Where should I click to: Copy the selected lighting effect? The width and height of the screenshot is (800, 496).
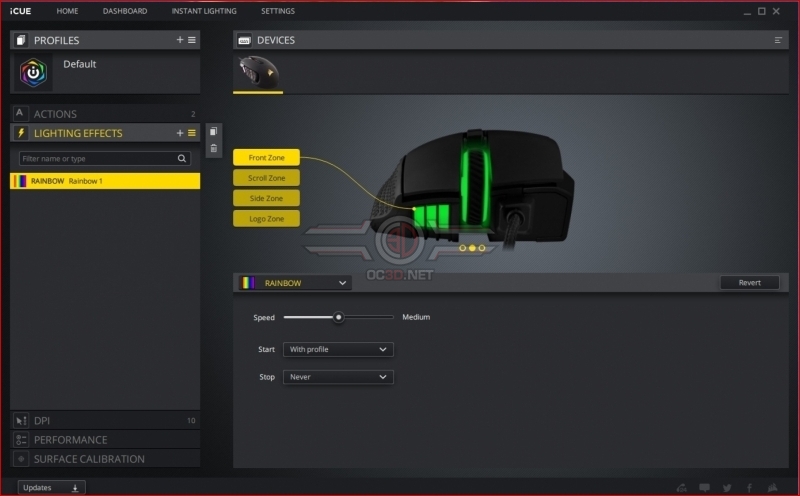[214, 132]
